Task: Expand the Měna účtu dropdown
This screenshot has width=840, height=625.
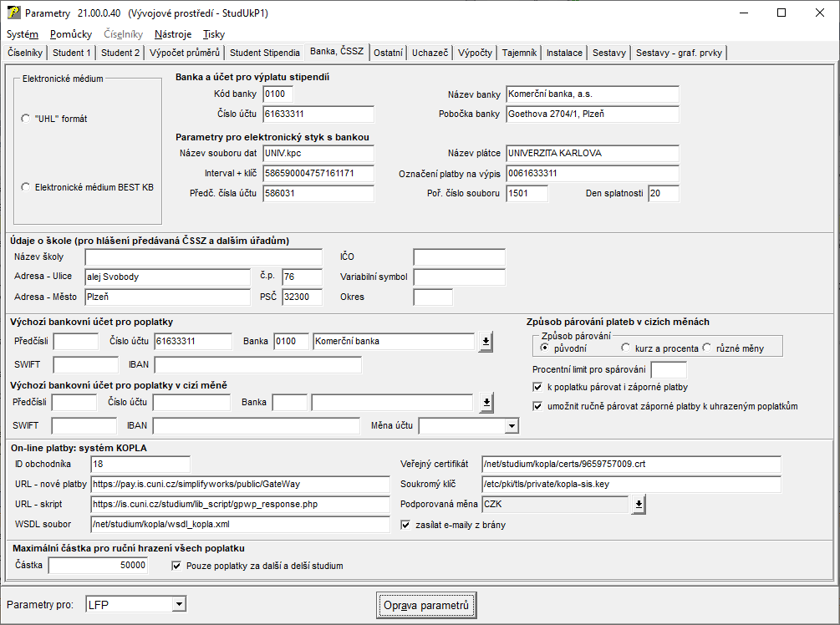Action: point(512,426)
